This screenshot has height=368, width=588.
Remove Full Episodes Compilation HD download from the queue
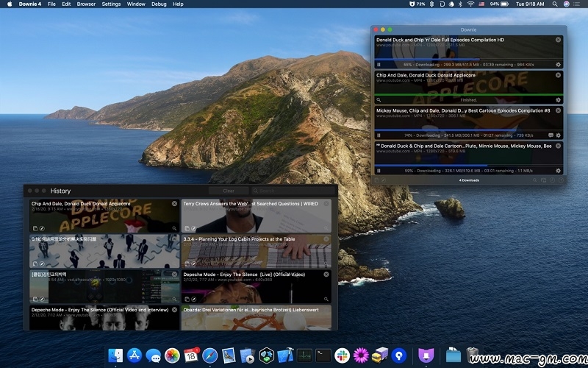558,40
